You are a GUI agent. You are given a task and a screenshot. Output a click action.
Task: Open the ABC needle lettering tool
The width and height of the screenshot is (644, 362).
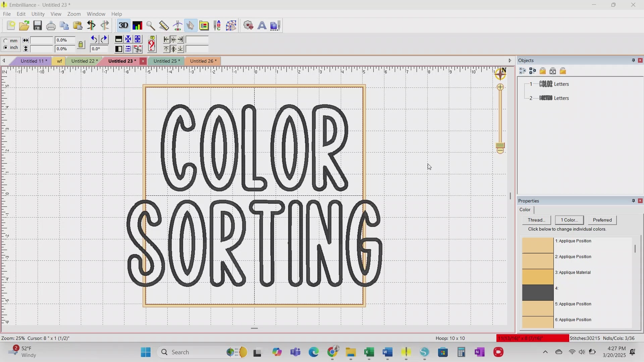point(217,25)
